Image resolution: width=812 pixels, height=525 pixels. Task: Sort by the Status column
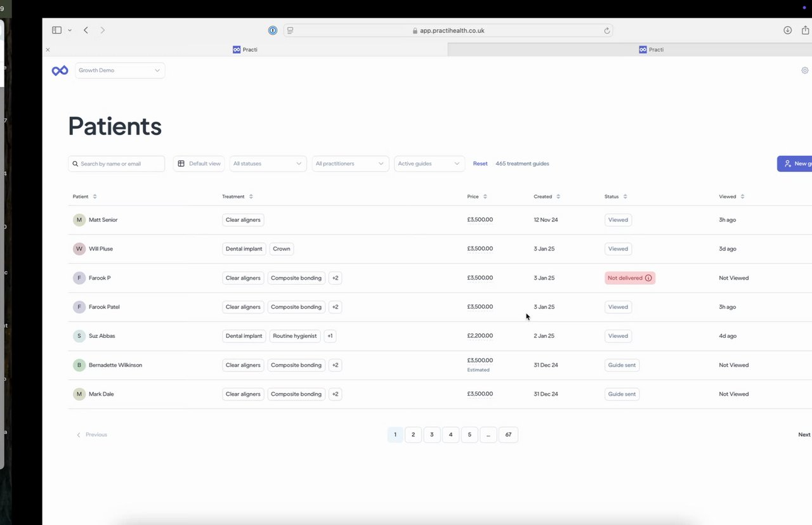click(615, 197)
